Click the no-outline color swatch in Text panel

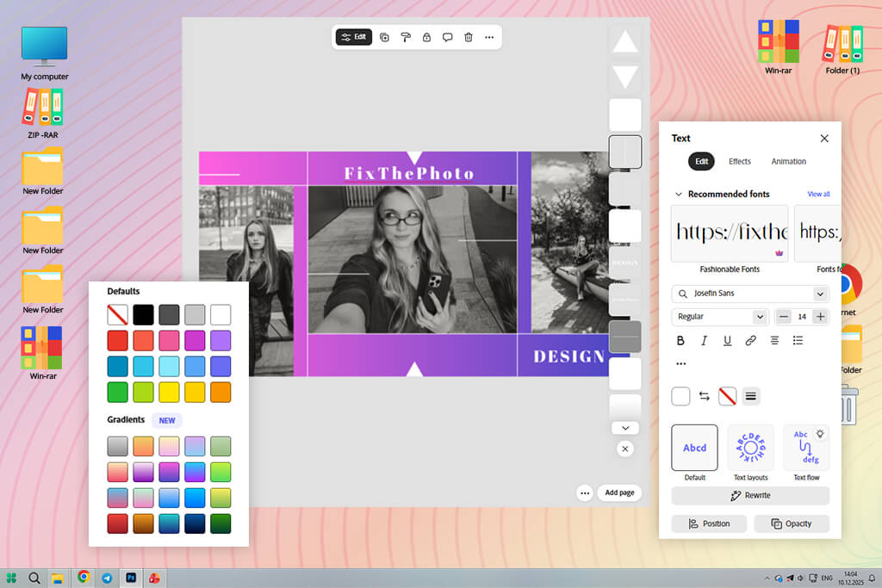727,396
